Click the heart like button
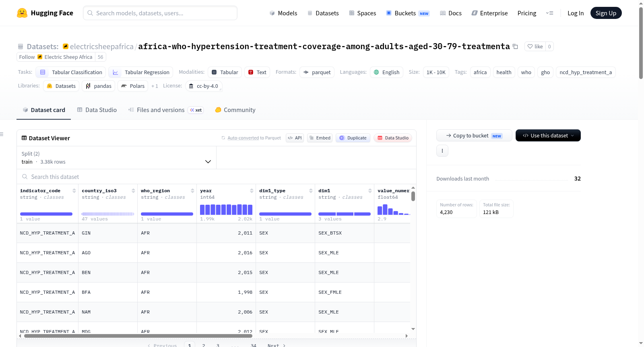 pos(535,46)
